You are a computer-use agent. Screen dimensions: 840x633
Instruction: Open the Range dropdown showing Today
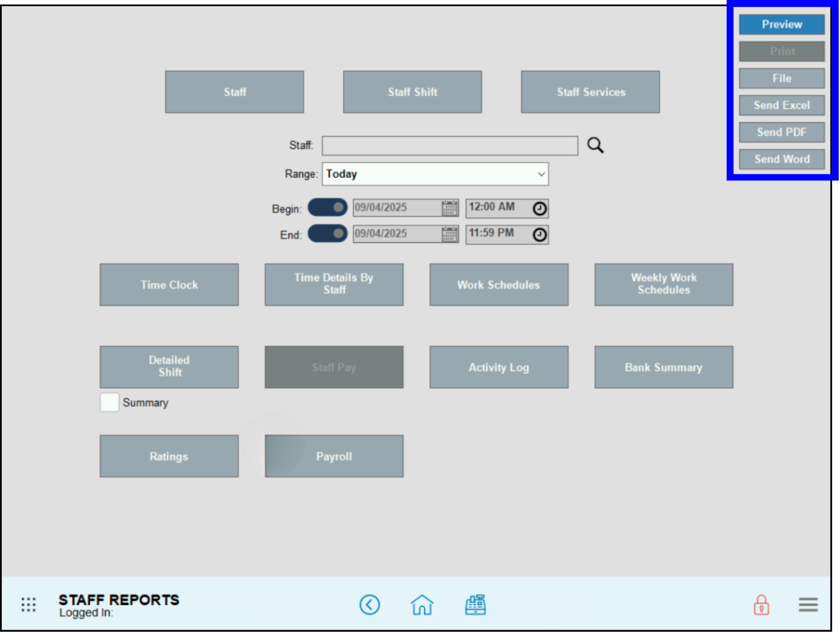[435, 174]
